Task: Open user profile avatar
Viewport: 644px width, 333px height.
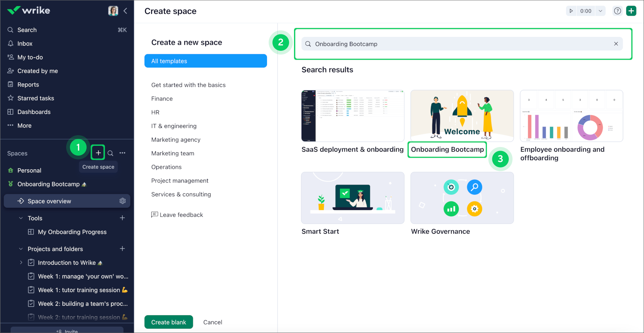Action: (x=113, y=11)
